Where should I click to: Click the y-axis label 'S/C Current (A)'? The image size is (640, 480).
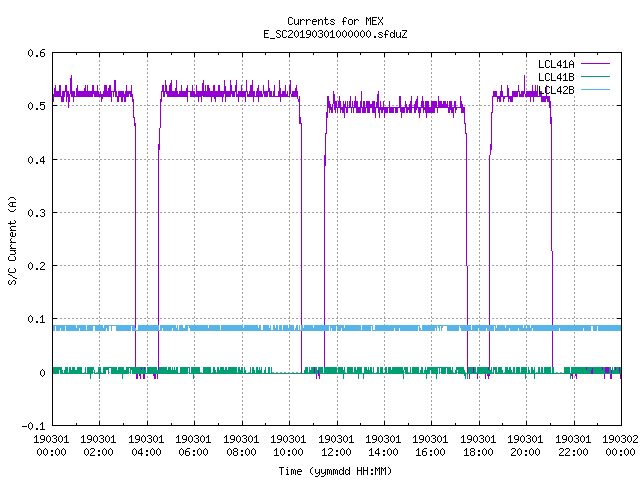pyautogui.click(x=12, y=241)
